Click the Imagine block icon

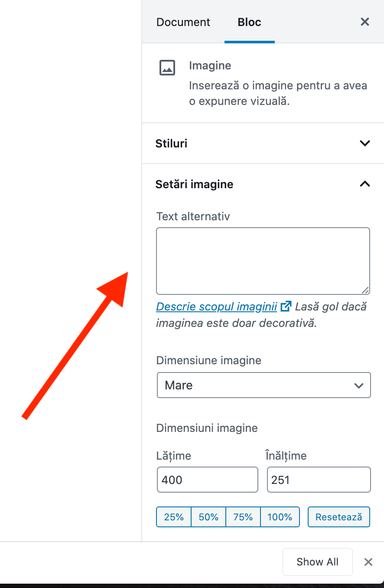[x=167, y=68]
